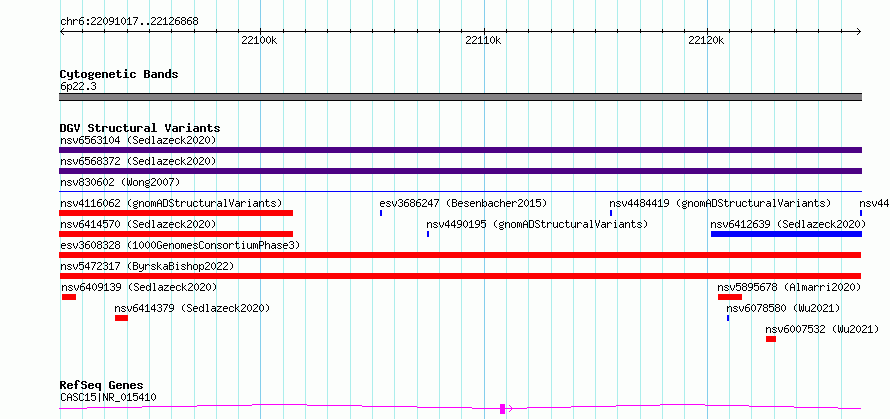Viewport: 890px width, 419px height.
Task: Click the nsv6563104 (Sedlazeck2020) variant label
Action: pyautogui.click(x=138, y=140)
